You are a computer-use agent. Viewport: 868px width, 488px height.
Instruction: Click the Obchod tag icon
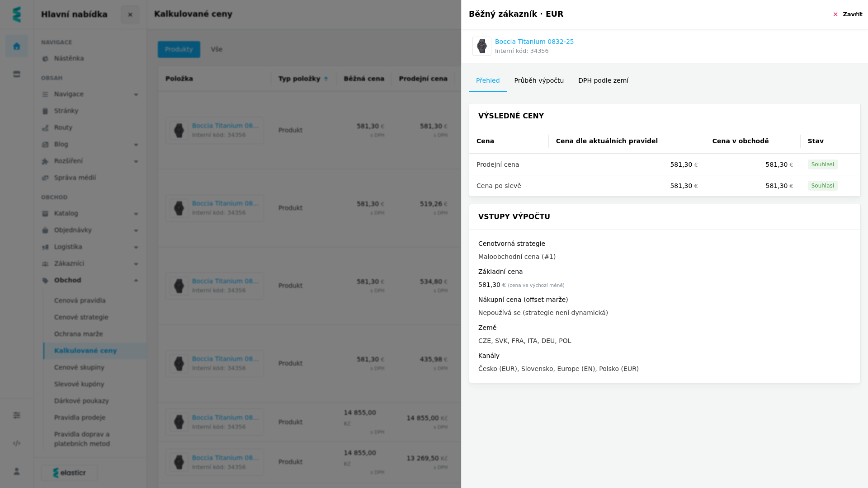[x=45, y=281]
